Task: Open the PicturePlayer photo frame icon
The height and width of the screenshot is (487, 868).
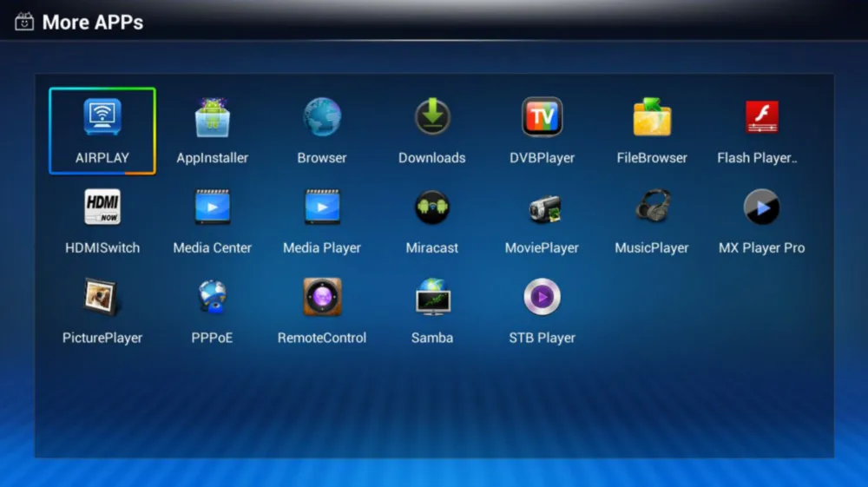Action: [x=101, y=297]
